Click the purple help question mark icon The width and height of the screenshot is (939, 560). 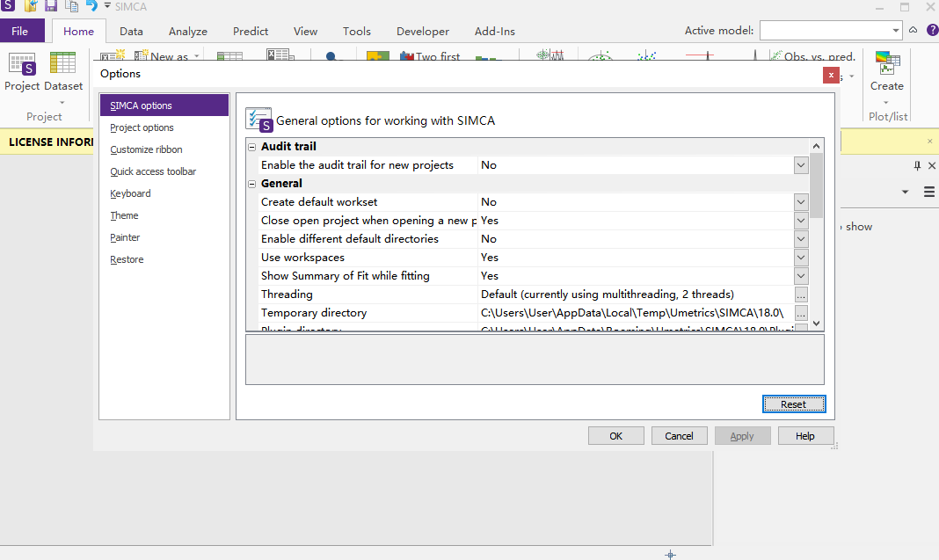pos(933,30)
